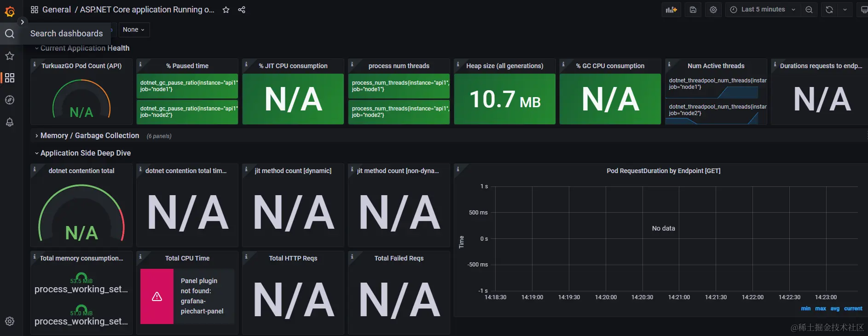This screenshot has height=336, width=868.
Task: Show info icon on TurkuazGO Pod Count panel
Action: point(35,64)
